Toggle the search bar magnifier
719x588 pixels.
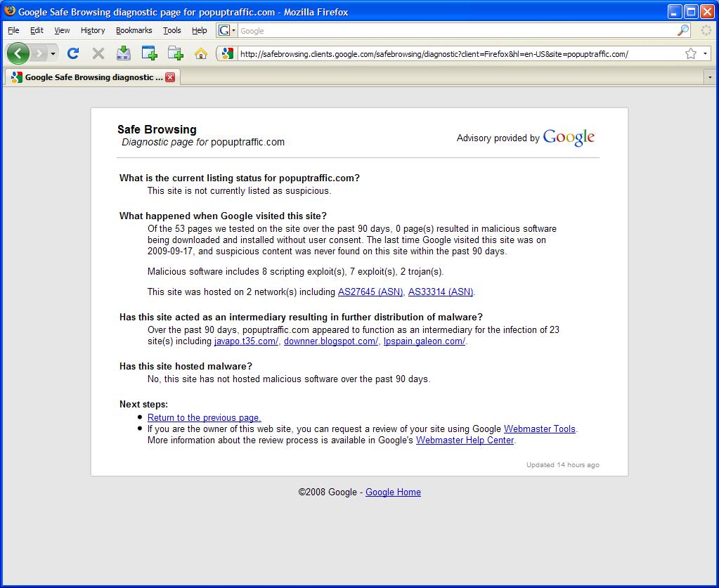681,31
